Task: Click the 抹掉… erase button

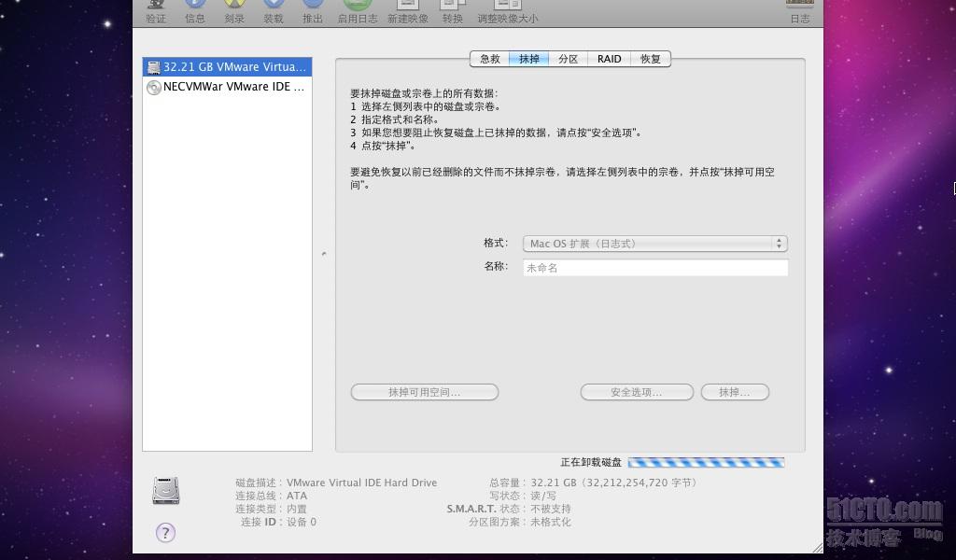Action: (735, 392)
